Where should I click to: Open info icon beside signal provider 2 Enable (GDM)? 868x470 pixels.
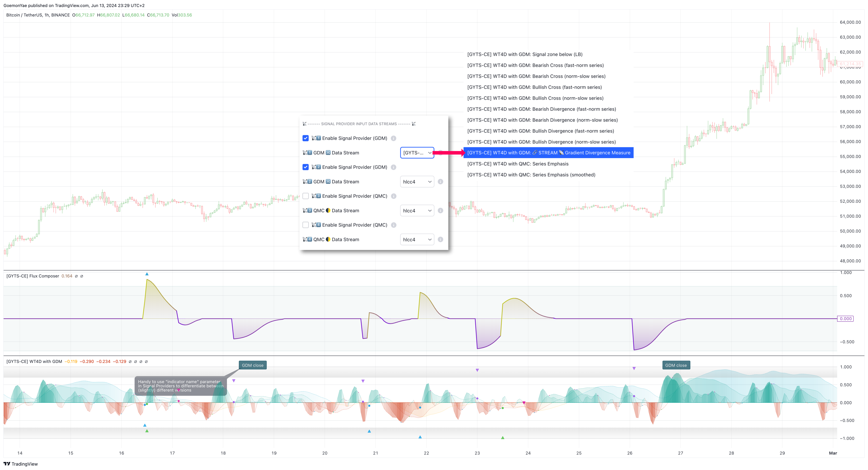tap(393, 167)
